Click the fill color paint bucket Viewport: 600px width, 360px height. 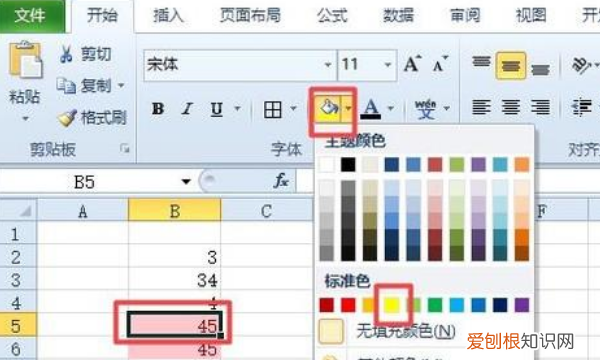pos(329,108)
